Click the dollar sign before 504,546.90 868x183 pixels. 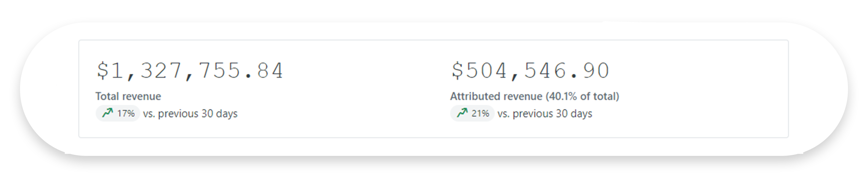tap(457, 71)
